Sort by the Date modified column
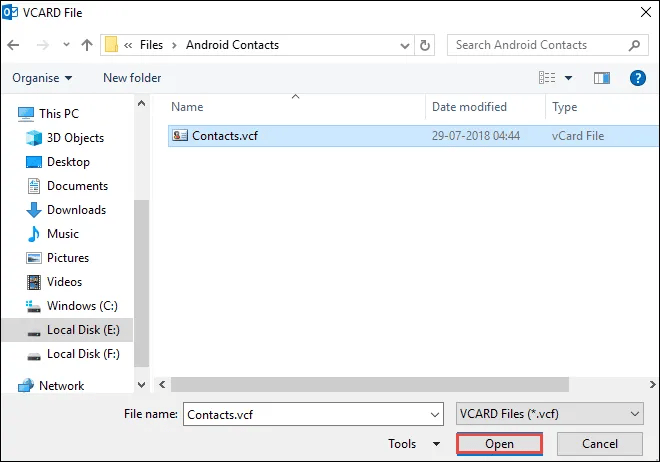 [x=468, y=107]
